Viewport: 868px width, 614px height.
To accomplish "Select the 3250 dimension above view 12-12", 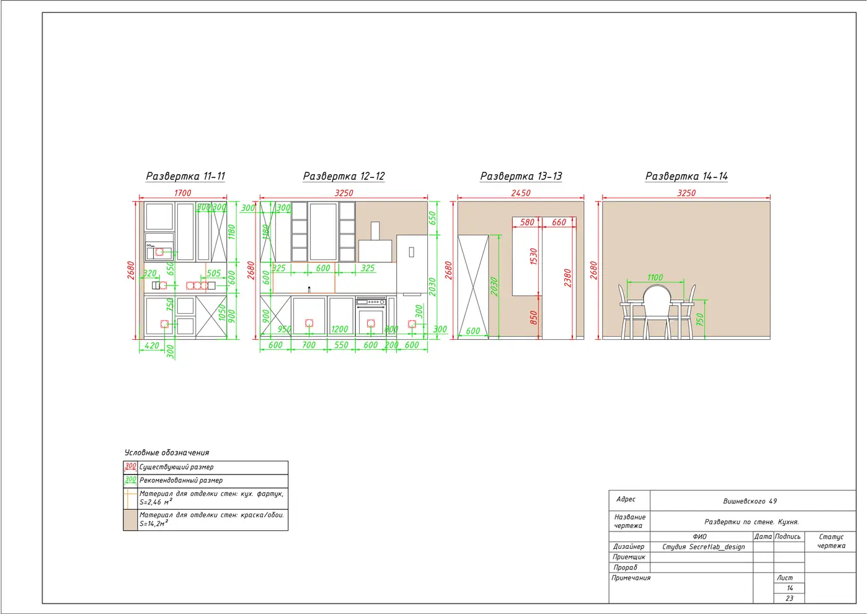I will point(344,193).
